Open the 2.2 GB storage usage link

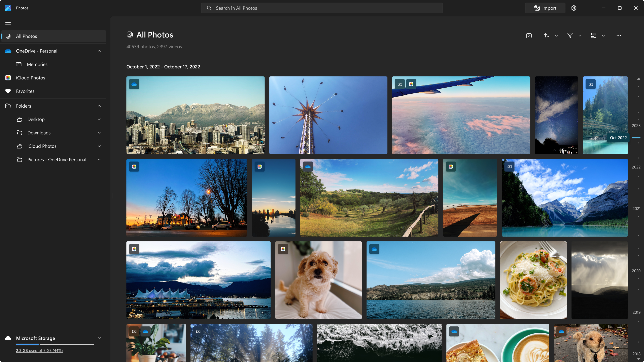(x=39, y=350)
